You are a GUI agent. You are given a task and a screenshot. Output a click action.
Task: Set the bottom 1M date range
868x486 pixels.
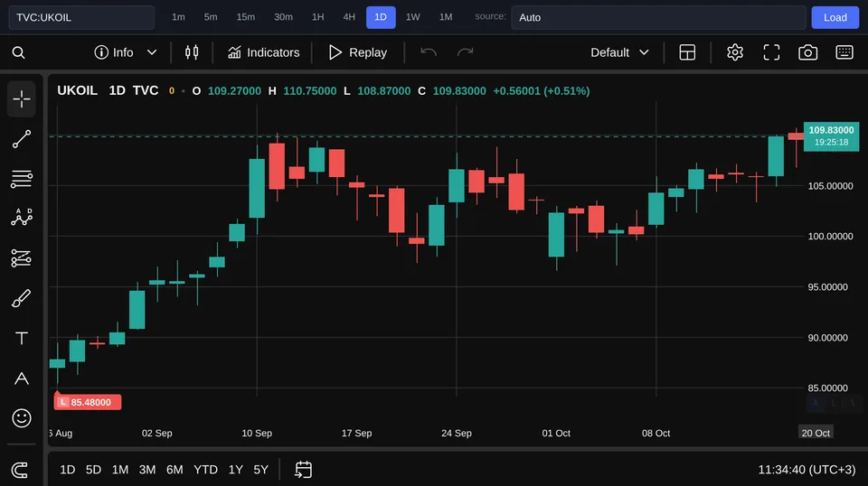pos(120,470)
